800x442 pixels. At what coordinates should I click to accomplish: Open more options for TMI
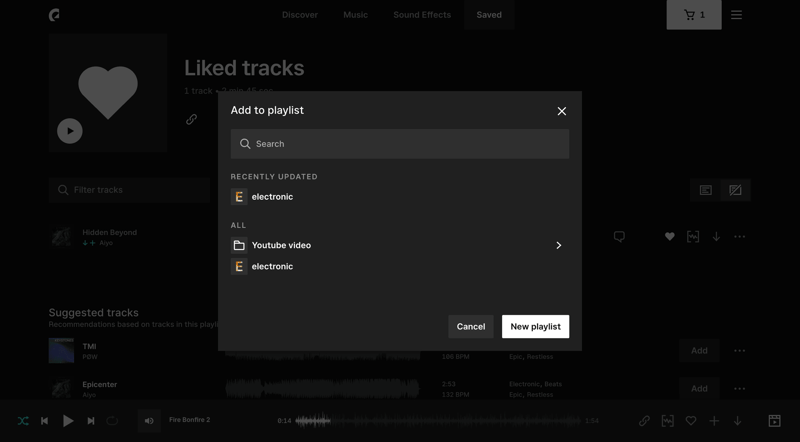(739, 351)
